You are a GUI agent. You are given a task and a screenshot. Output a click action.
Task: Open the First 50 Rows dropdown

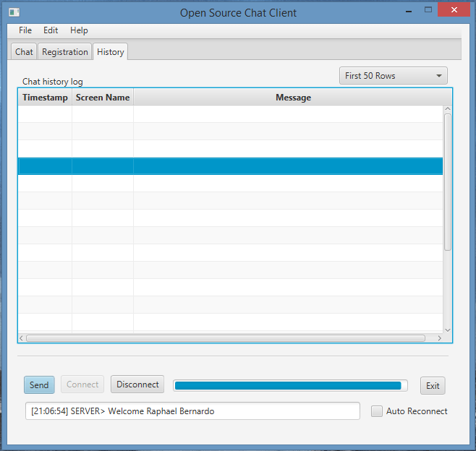(393, 76)
